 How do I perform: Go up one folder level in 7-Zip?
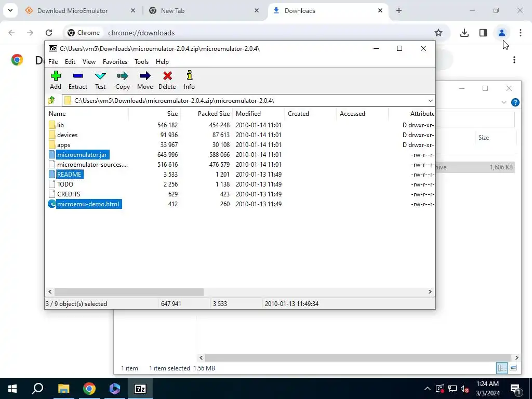pyautogui.click(x=51, y=100)
